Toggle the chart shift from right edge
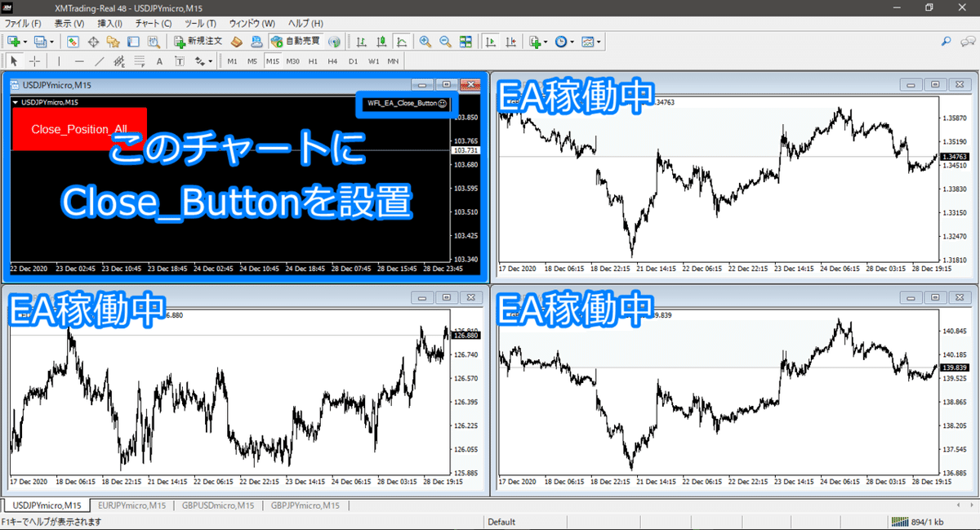 tap(512, 42)
